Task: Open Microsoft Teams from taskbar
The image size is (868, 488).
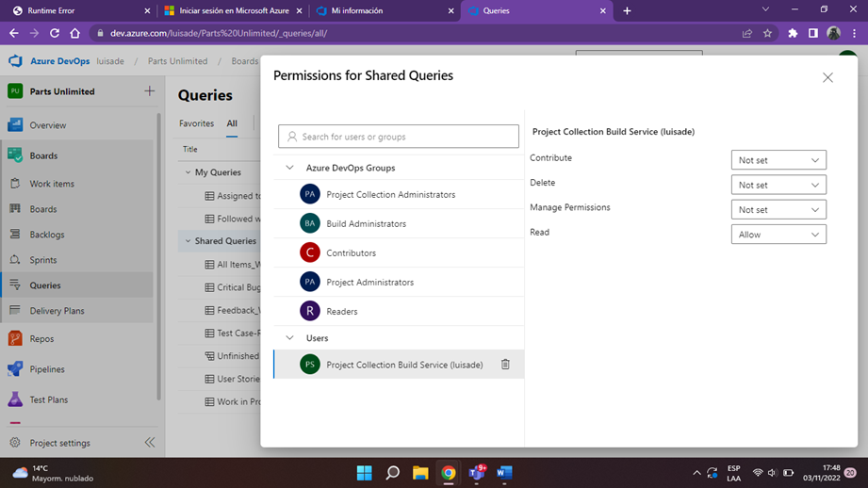Action: point(477,473)
